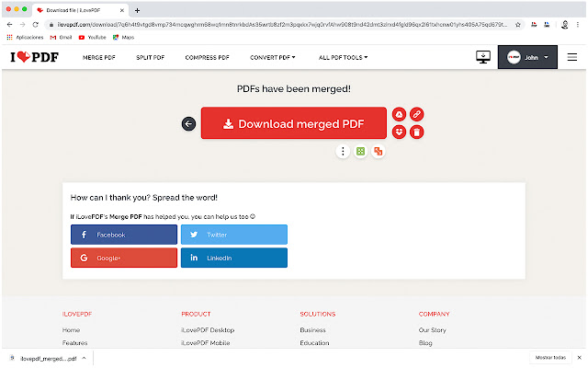The image size is (588, 368).
Task: Open Chrome's three-dot menu
Action: 578,25
